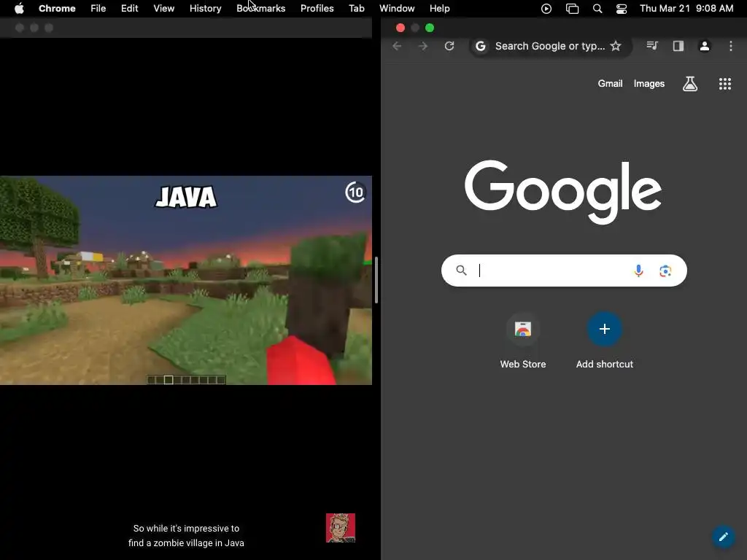Open Gmail link

[611, 84]
